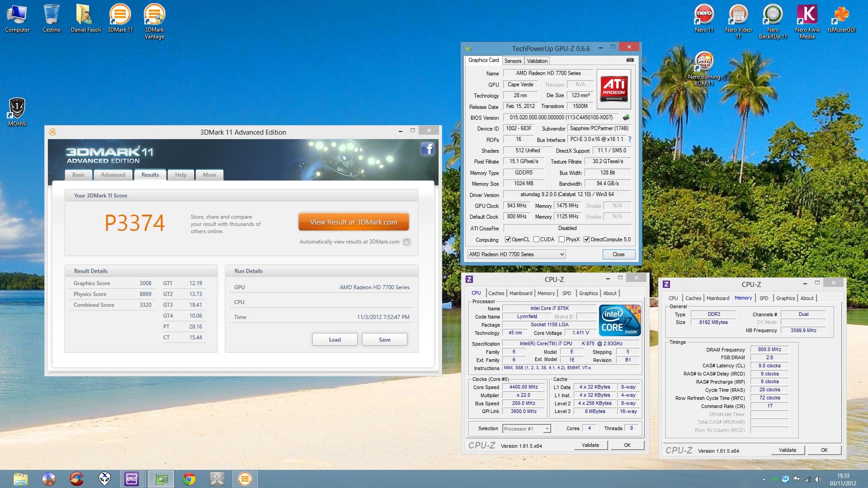
Task: Click the Load button in Run Details
Action: (335, 340)
